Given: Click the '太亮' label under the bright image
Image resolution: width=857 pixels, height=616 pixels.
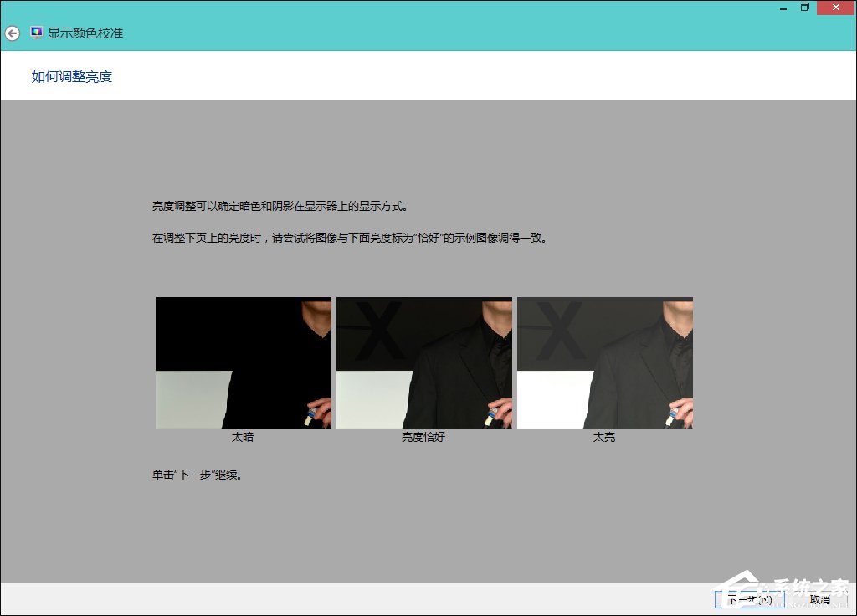Looking at the screenshot, I should (604, 436).
